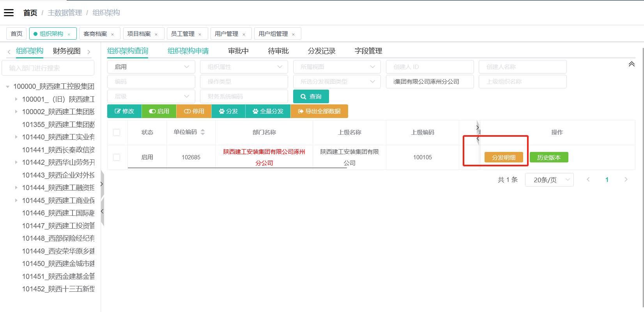Click the 输入部门进行搜索 search field
Image resolution: width=644 pixels, height=312 pixels.
(x=48, y=68)
